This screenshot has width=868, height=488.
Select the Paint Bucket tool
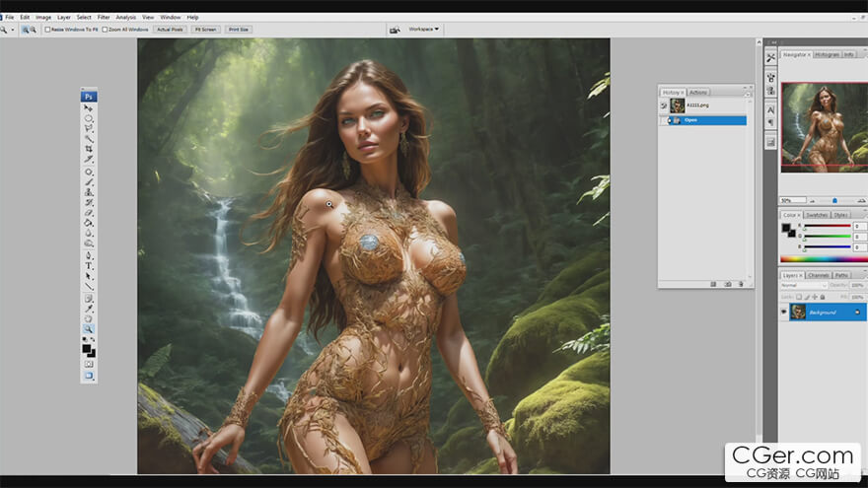(89, 223)
